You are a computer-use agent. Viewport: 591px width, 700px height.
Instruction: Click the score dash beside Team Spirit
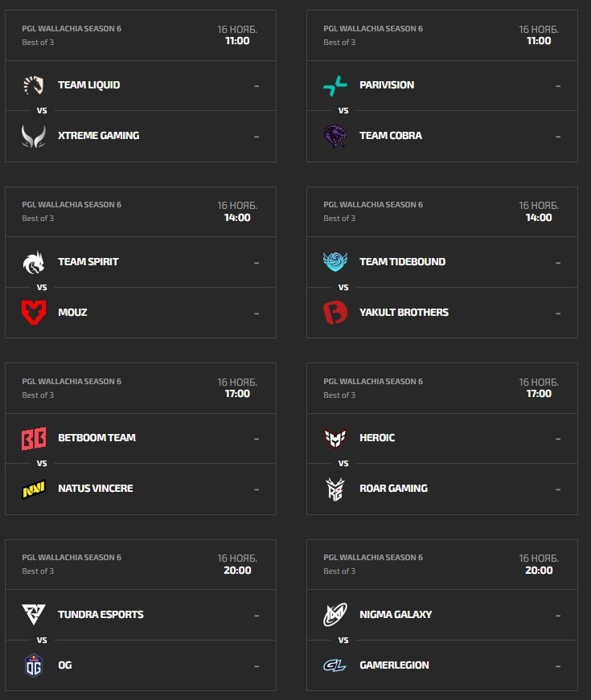[257, 262]
